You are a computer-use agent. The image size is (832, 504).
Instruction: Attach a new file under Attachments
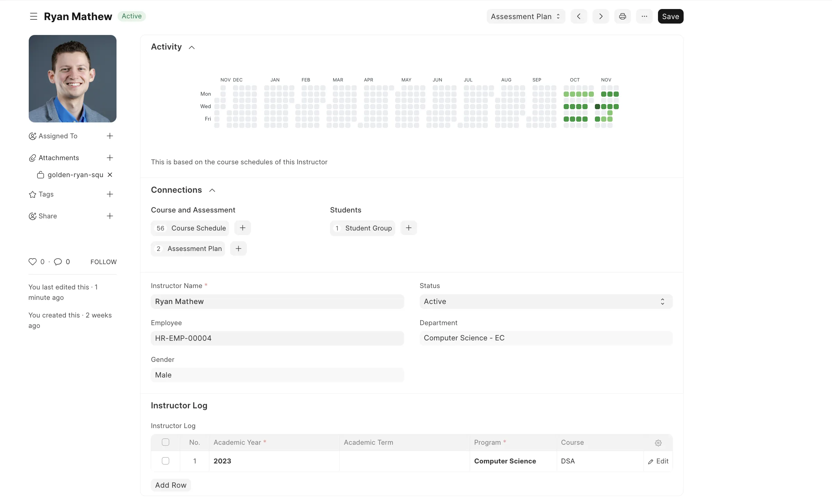pyautogui.click(x=110, y=158)
